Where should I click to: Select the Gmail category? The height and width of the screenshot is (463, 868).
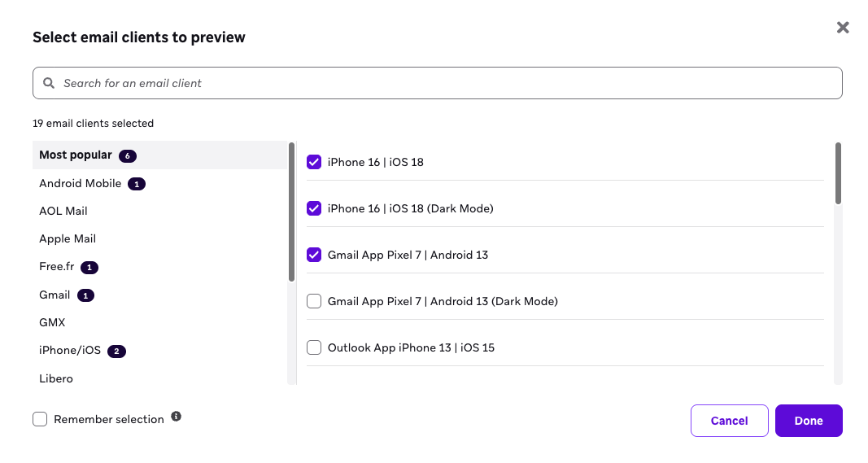55,295
